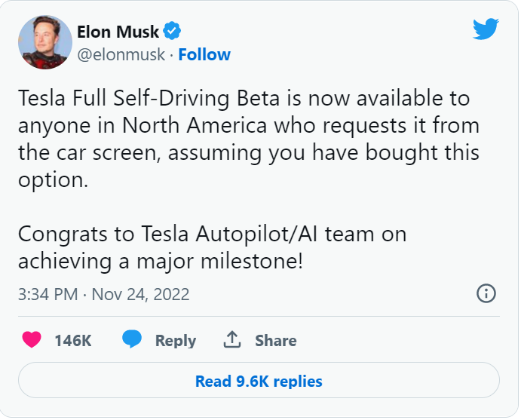Open the 3:34 PM timestamp link
The image size is (521, 420).
48,294
